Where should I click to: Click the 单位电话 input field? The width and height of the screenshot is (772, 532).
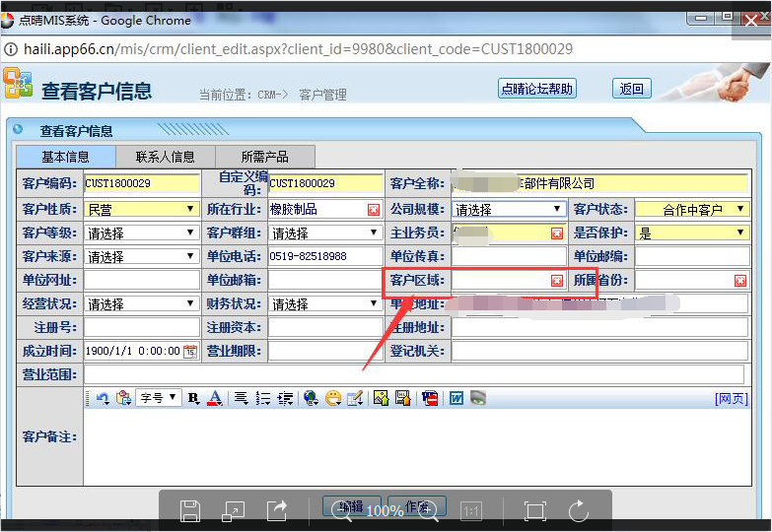coord(324,256)
